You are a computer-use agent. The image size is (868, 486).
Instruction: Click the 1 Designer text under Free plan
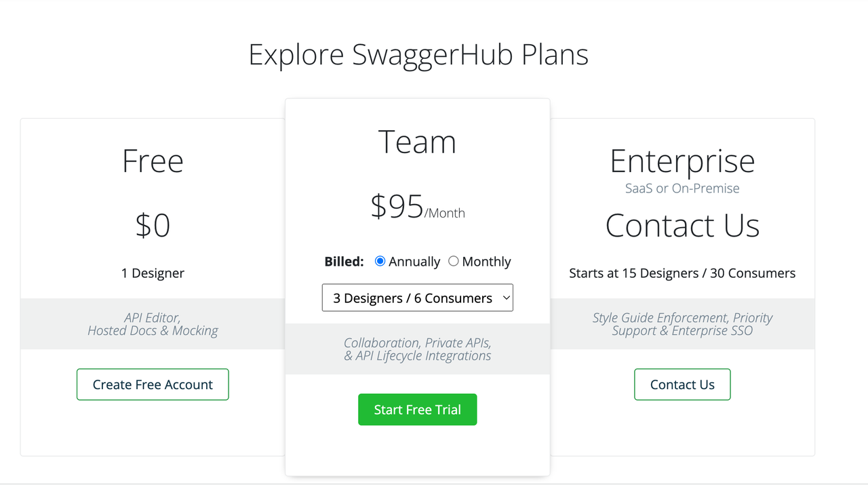(153, 272)
